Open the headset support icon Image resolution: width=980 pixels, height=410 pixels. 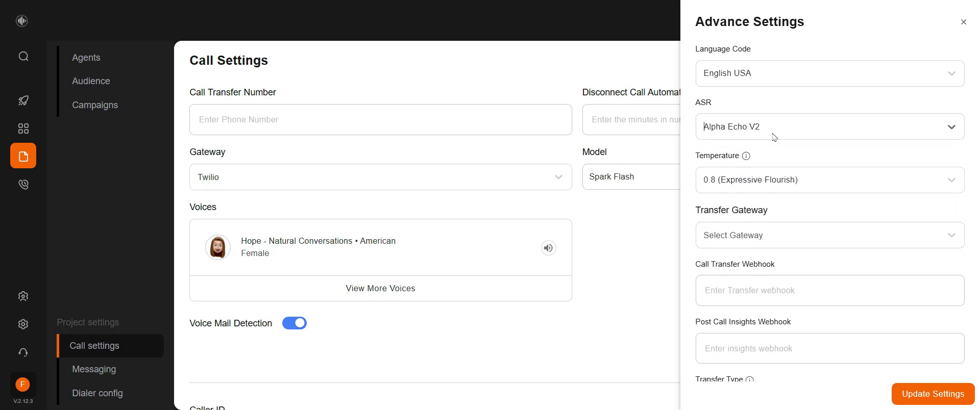coord(23,352)
